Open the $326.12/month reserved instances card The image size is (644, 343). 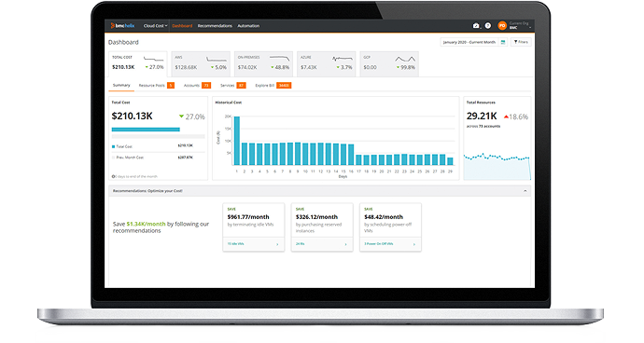tap(322, 226)
